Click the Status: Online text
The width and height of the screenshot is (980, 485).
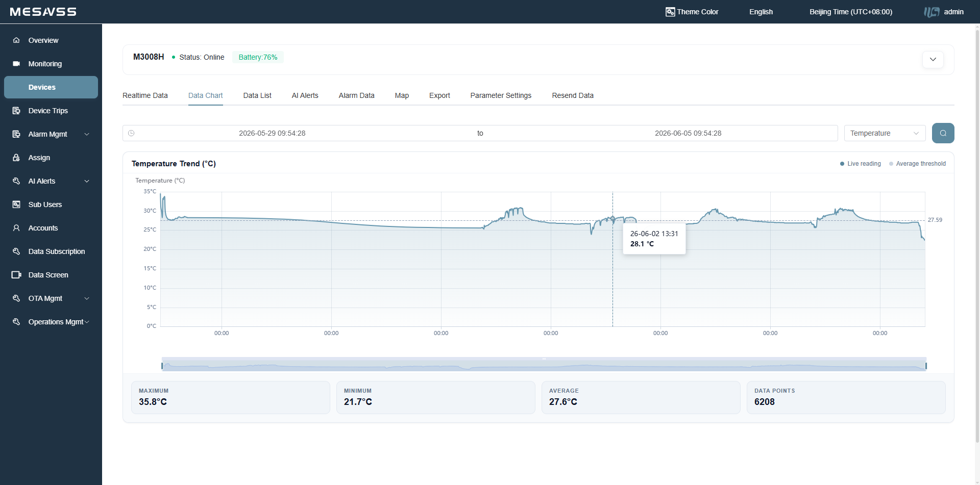point(202,57)
